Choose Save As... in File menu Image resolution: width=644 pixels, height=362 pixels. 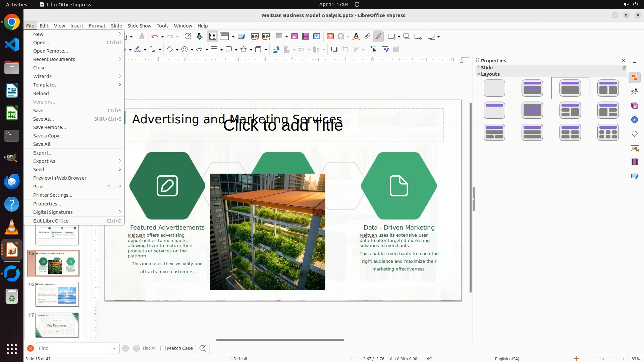[x=43, y=119]
